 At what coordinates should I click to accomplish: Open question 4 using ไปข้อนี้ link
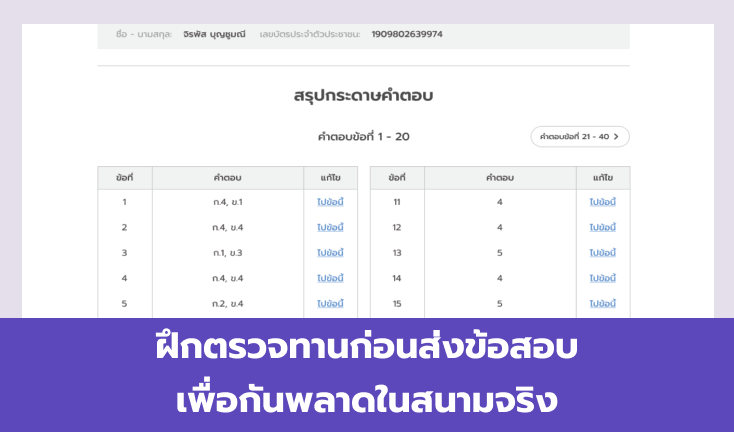click(330, 278)
